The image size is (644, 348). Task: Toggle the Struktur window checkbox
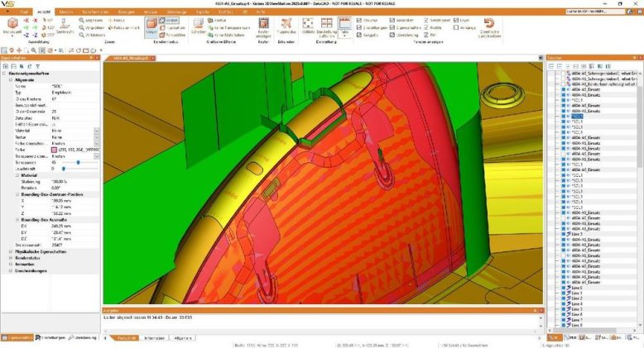coord(362,18)
